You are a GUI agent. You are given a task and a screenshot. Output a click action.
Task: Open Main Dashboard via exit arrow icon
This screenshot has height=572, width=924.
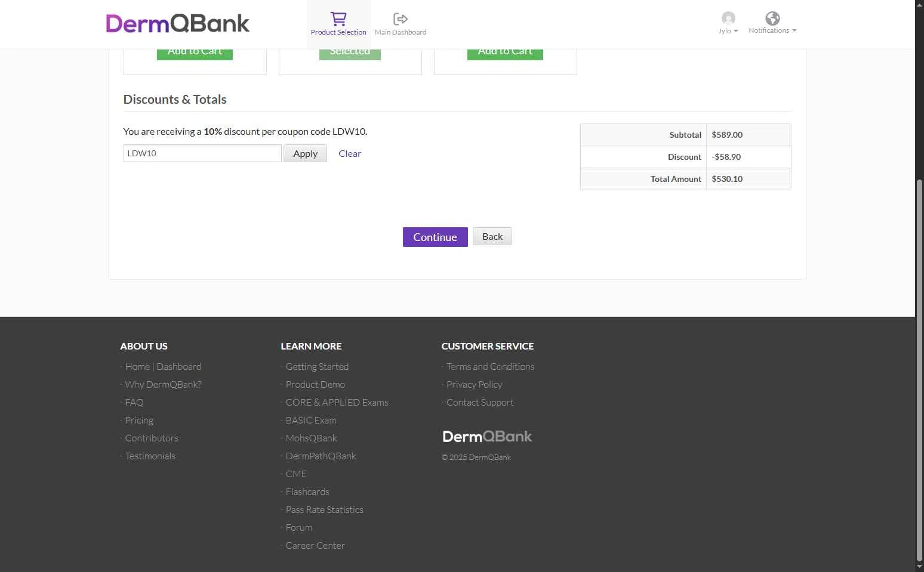(401, 19)
